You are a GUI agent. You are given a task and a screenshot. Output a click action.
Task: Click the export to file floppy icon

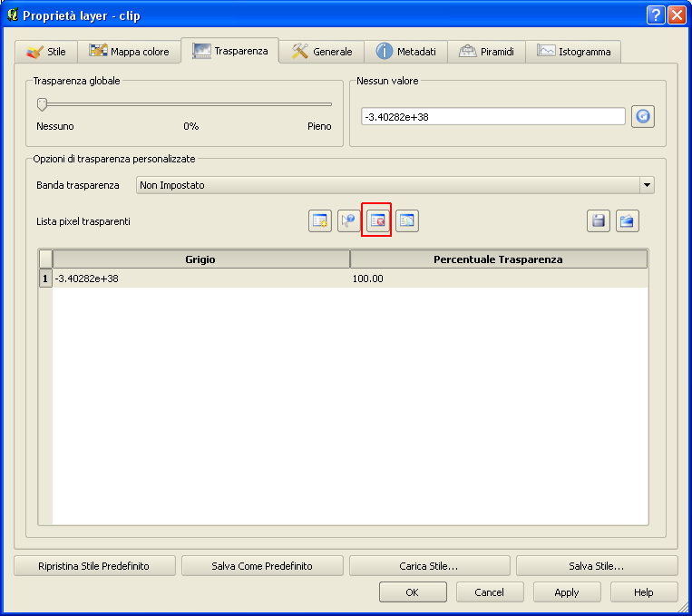click(x=599, y=220)
